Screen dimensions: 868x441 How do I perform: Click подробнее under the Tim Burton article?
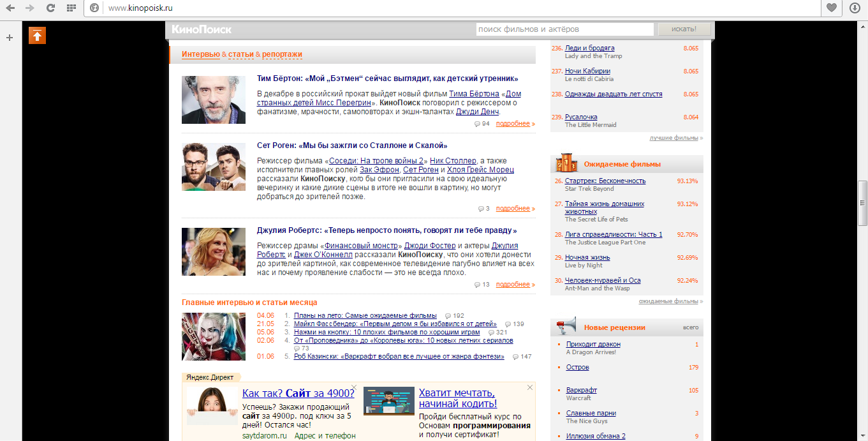click(513, 124)
